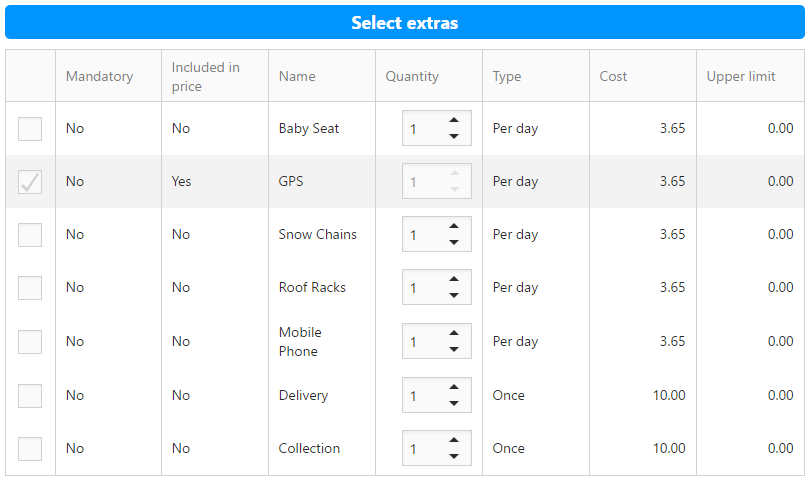Click the Select extras header bar
This screenshot has width=811, height=481.
pyautogui.click(x=405, y=22)
